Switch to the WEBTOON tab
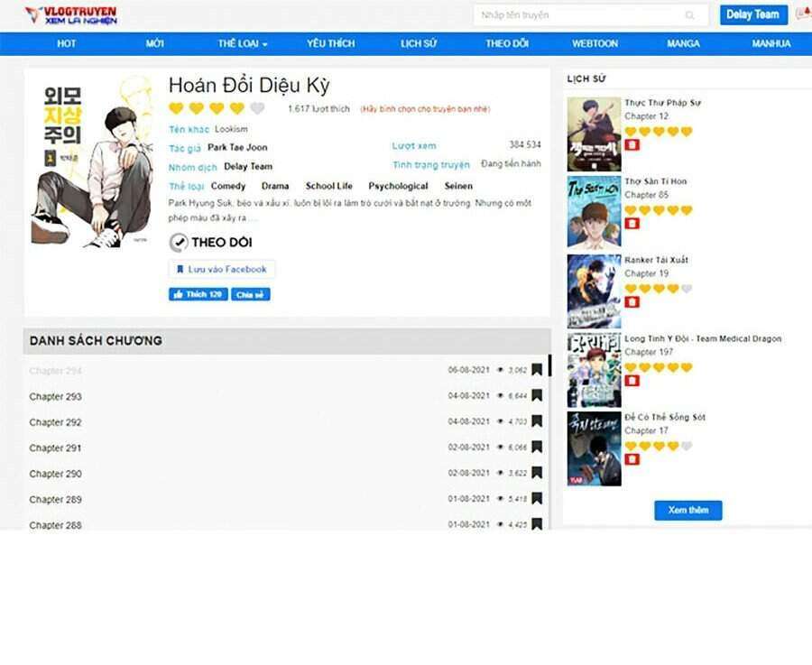This screenshot has height=665, width=812. (x=595, y=43)
